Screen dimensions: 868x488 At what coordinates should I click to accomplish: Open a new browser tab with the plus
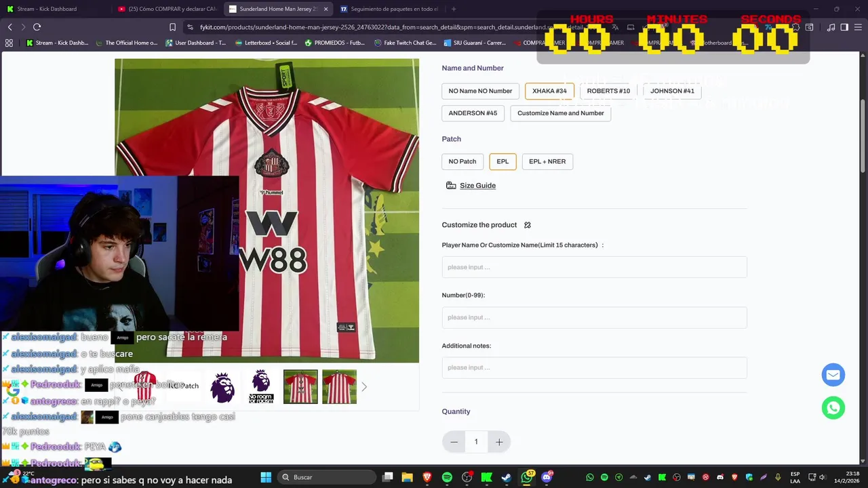point(454,9)
